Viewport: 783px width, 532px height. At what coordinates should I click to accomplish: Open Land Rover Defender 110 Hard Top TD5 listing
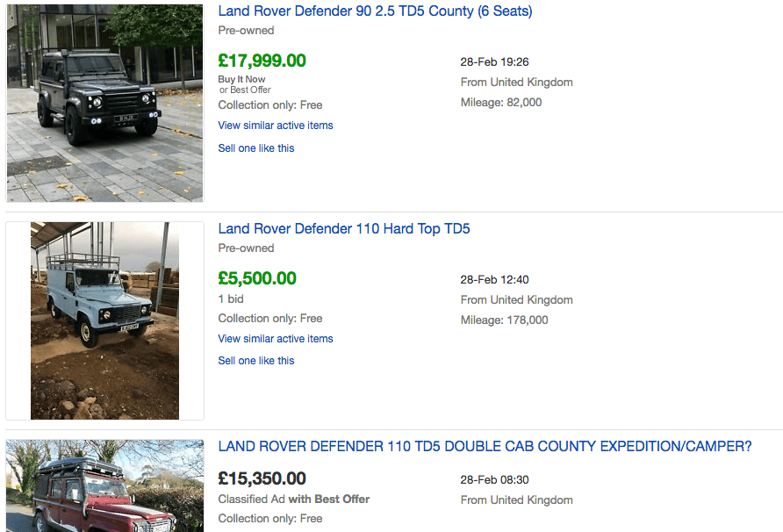tap(344, 229)
